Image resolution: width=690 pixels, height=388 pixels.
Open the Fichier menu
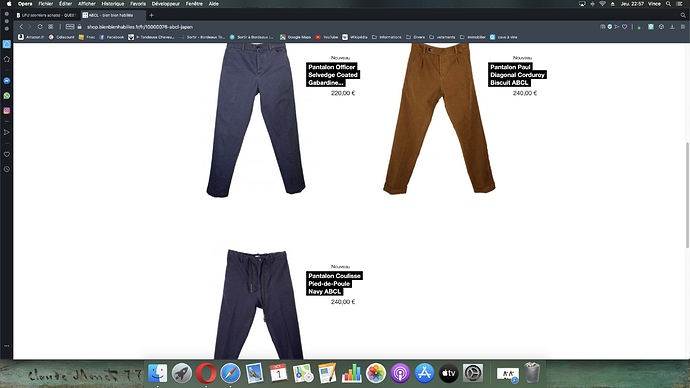[x=45, y=4]
